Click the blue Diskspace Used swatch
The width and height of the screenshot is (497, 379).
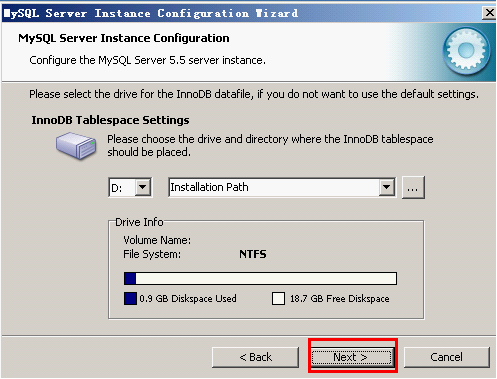tap(130, 298)
